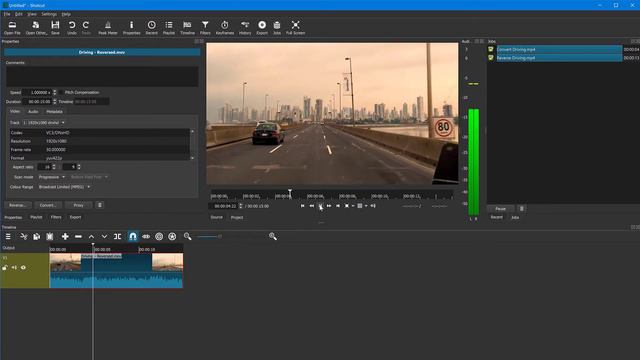
Task: Click the Convert... button
Action: (x=48, y=205)
